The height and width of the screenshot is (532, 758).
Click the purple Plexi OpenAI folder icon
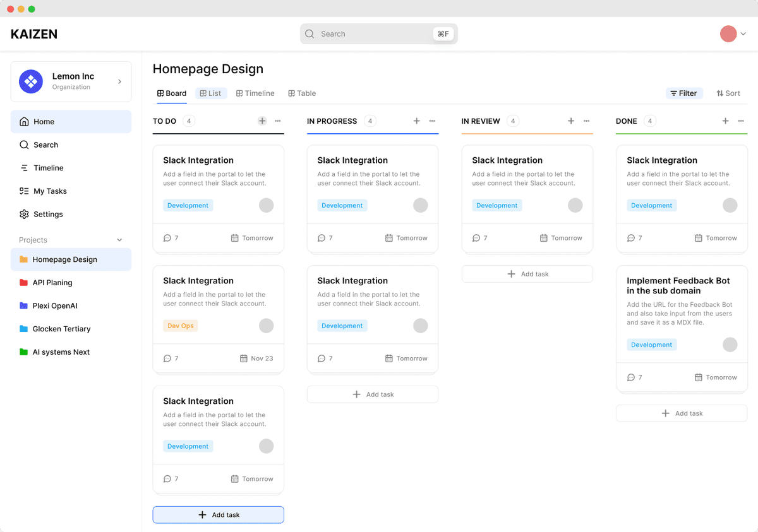[x=23, y=305]
